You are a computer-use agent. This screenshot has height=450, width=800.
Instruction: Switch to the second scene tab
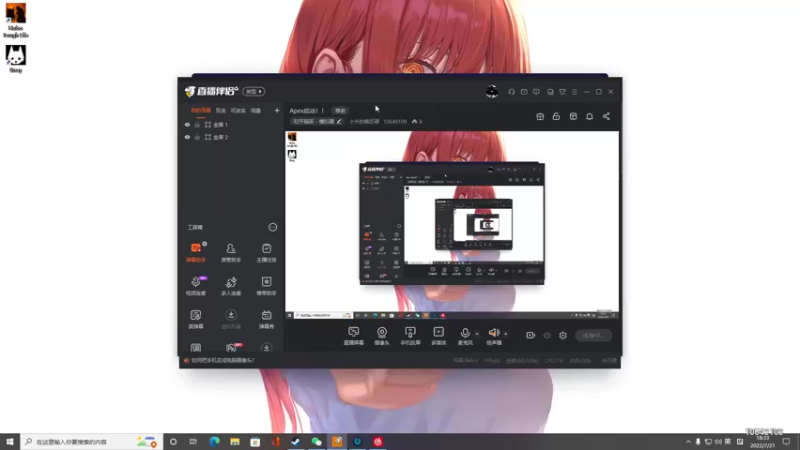220,110
